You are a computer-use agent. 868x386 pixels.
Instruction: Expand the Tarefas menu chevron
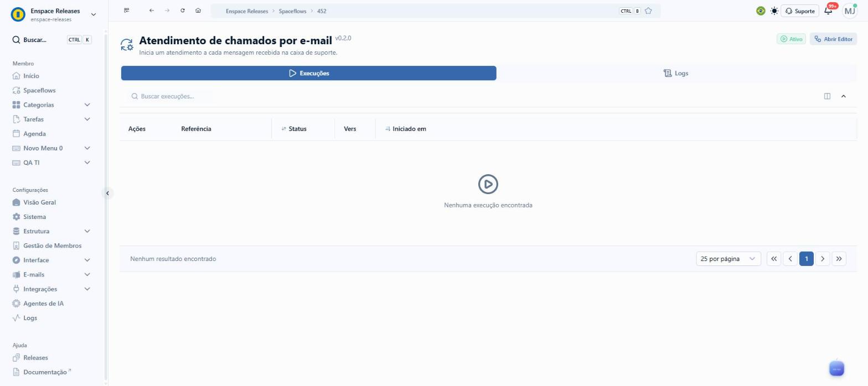pos(87,119)
